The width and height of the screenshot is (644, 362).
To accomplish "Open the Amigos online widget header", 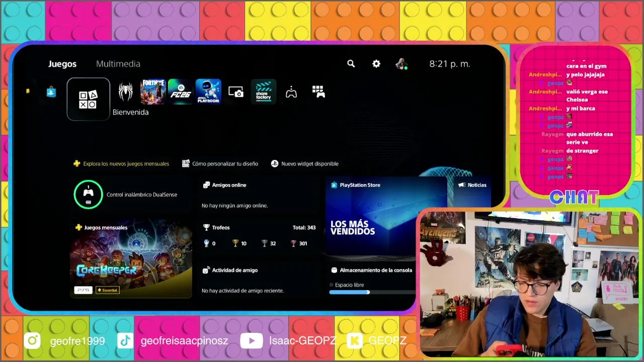I will click(x=224, y=185).
